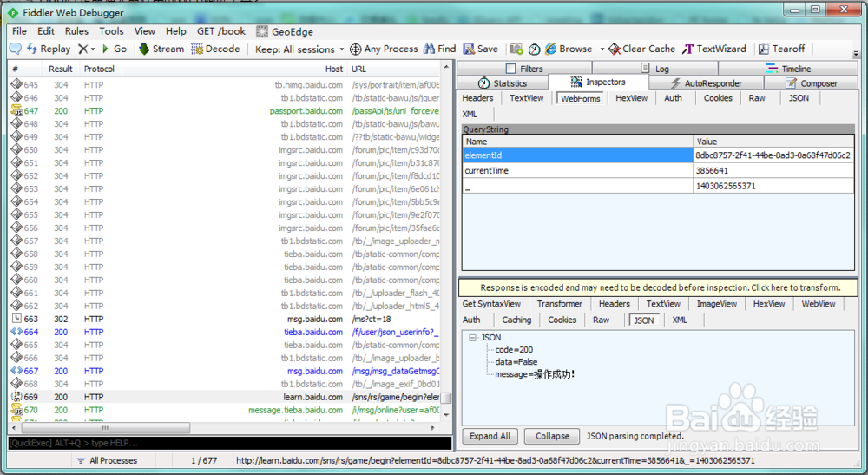Open the Rules menu
Viewport: 868px width, 475px height.
[76, 31]
